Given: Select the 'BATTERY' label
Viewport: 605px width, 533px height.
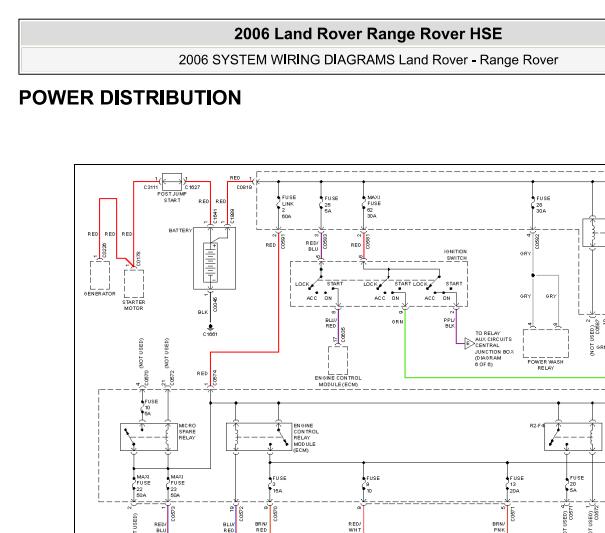Looking at the screenshot, I should pos(180,230).
